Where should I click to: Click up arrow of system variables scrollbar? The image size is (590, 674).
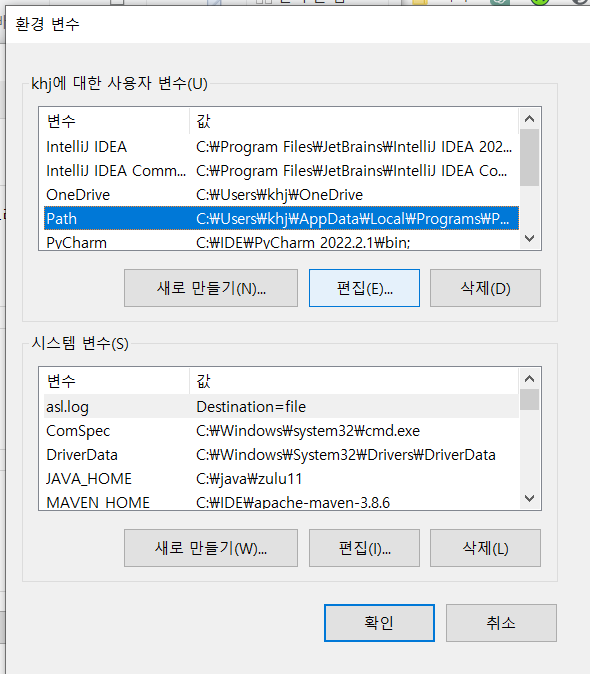529,379
